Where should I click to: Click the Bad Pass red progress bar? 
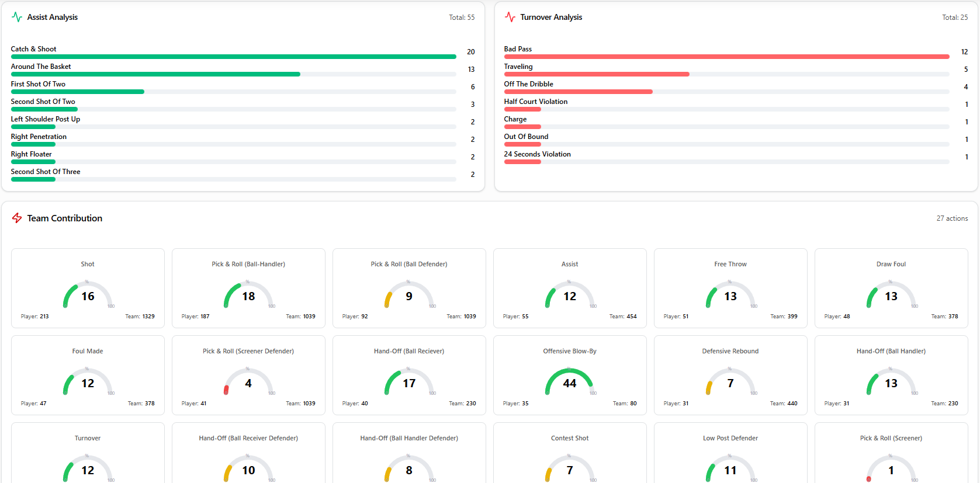coord(726,57)
